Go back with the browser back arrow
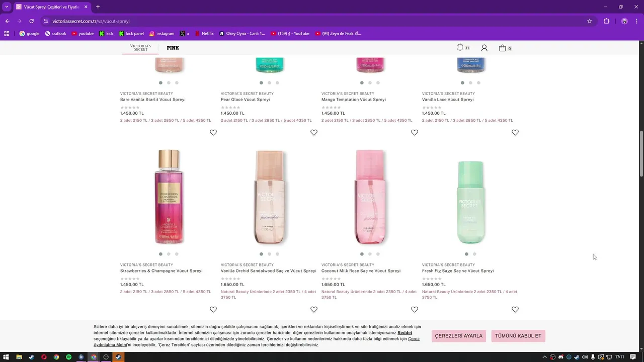This screenshot has width=644, height=362. (7, 21)
